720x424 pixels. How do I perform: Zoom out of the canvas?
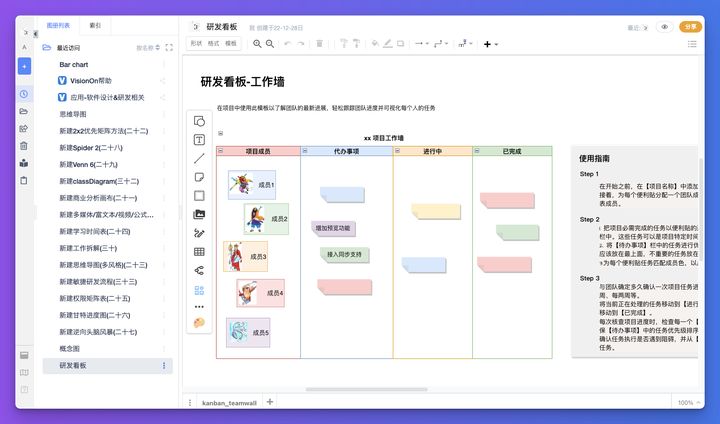(x=270, y=44)
